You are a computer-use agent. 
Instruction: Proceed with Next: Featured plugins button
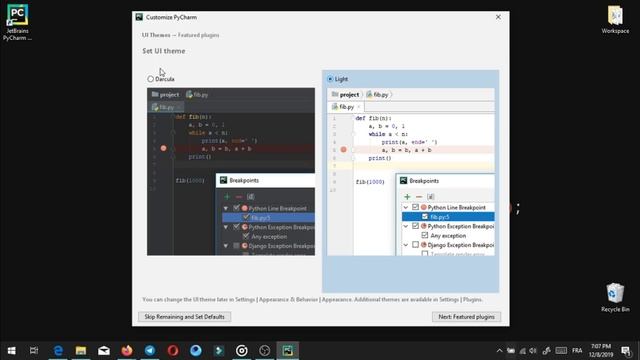pyautogui.click(x=467, y=317)
